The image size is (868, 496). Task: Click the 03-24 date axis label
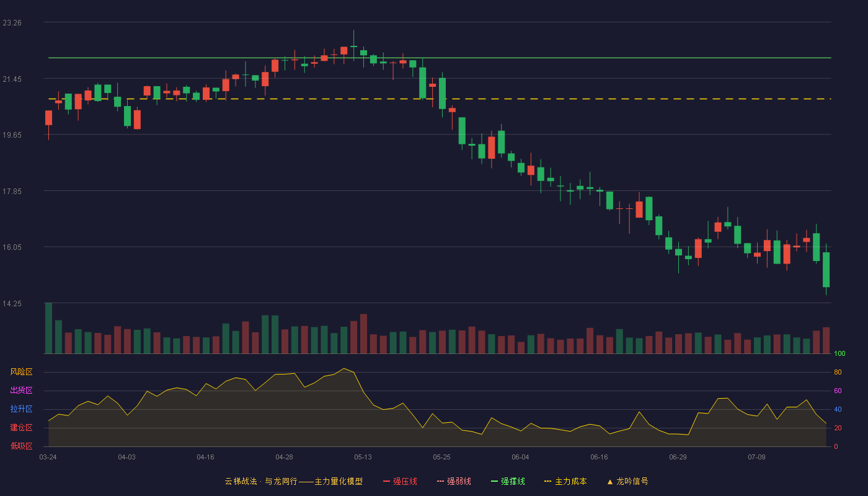(x=48, y=457)
